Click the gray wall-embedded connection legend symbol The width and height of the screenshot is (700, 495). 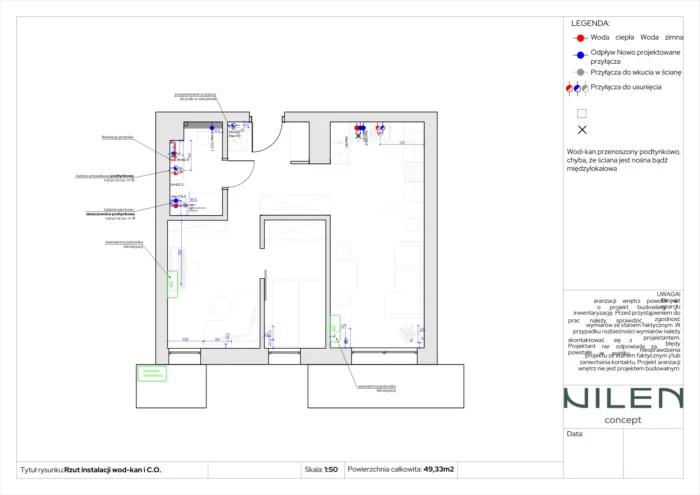pyautogui.click(x=580, y=72)
